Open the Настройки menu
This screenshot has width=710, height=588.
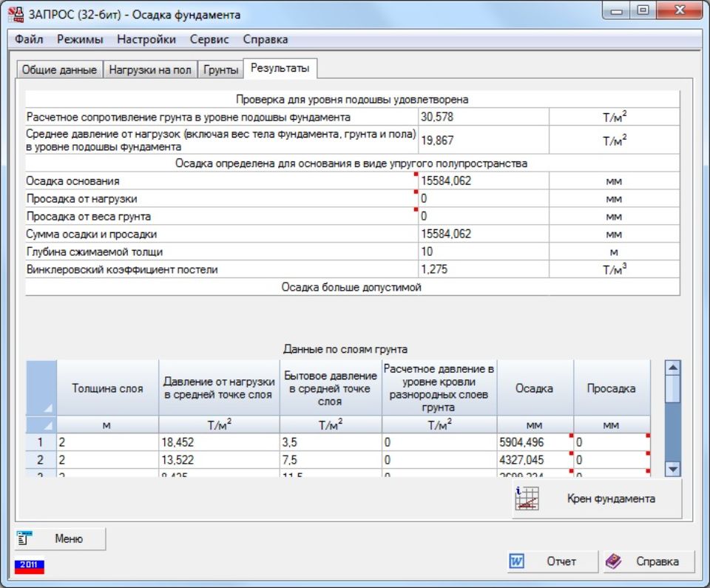(x=146, y=39)
